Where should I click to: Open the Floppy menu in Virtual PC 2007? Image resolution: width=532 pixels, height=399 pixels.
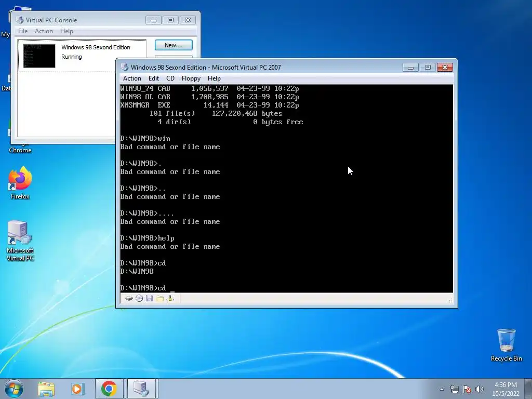[191, 78]
